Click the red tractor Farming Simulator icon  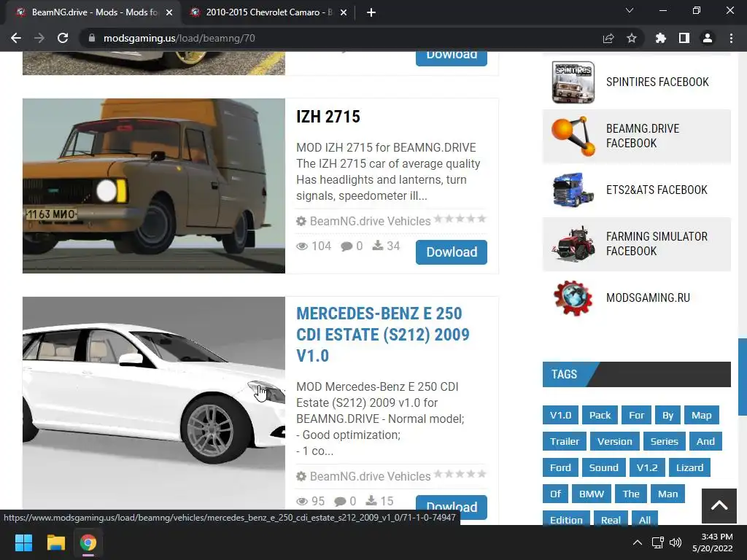coord(573,244)
